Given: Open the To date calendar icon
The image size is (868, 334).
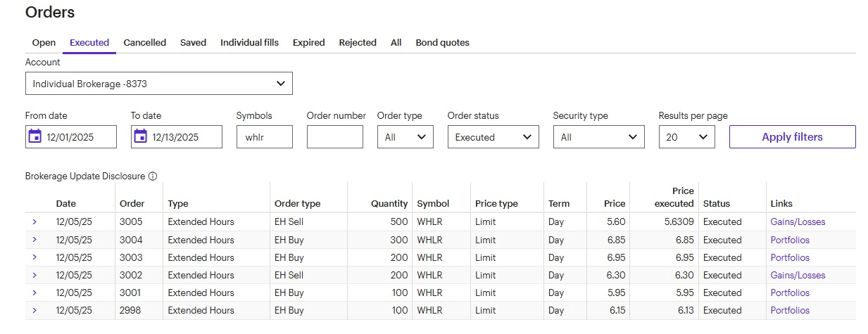Looking at the screenshot, I should click(141, 136).
